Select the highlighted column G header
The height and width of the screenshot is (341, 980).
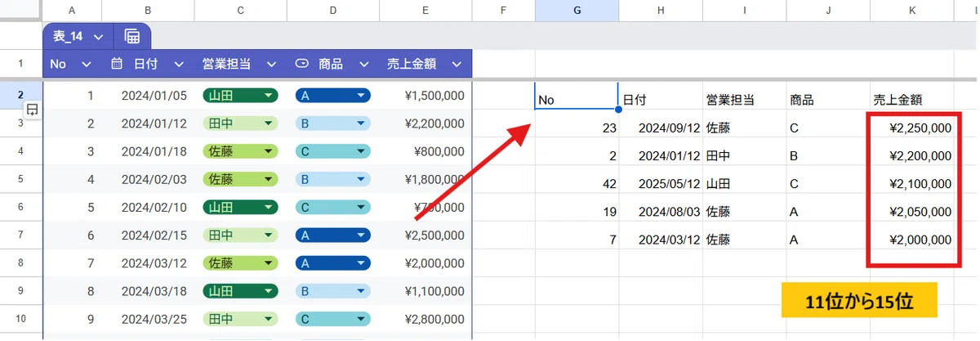coord(577,11)
